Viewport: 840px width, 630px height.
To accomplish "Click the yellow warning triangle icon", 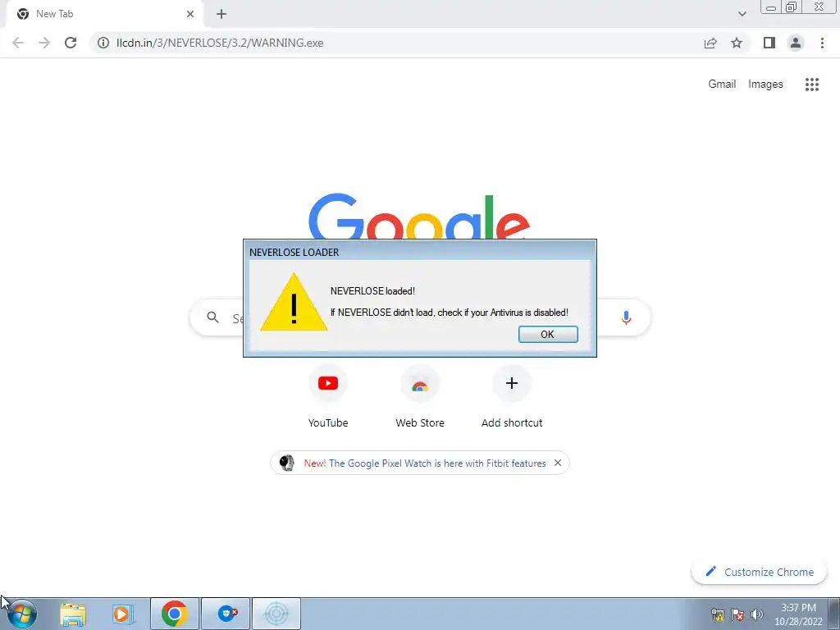I will point(294,302).
